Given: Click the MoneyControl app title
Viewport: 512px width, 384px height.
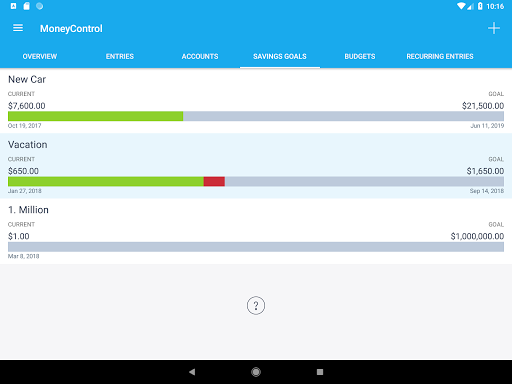Looking at the screenshot, I should coord(71,29).
